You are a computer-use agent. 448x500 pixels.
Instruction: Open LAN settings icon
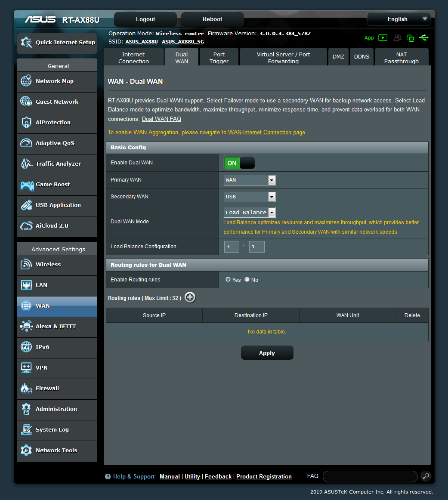[x=26, y=285]
